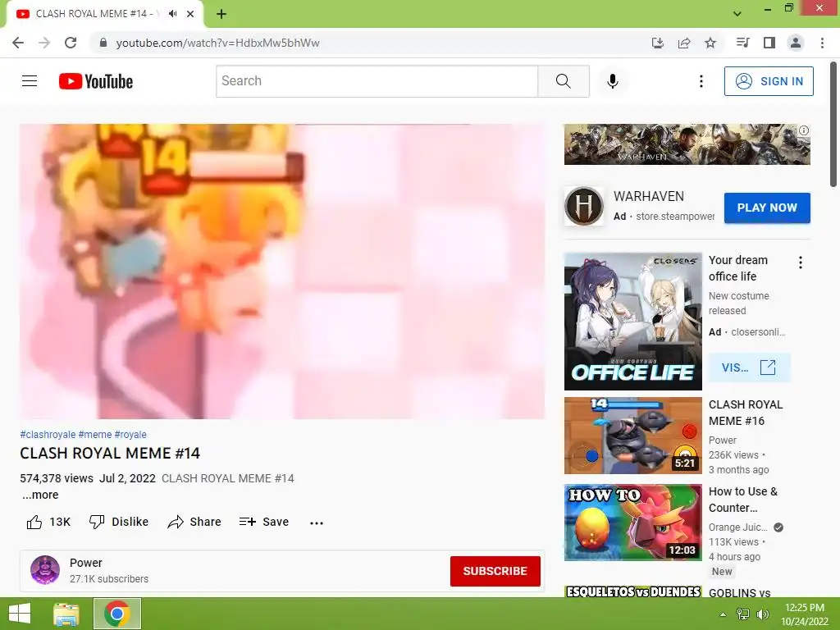Open Chrome profile avatar

[796, 43]
